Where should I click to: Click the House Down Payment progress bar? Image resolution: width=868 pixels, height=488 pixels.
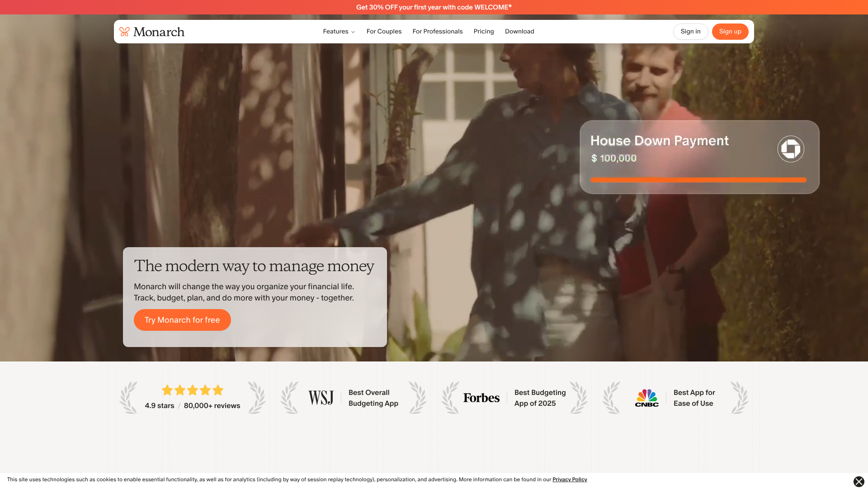698,180
